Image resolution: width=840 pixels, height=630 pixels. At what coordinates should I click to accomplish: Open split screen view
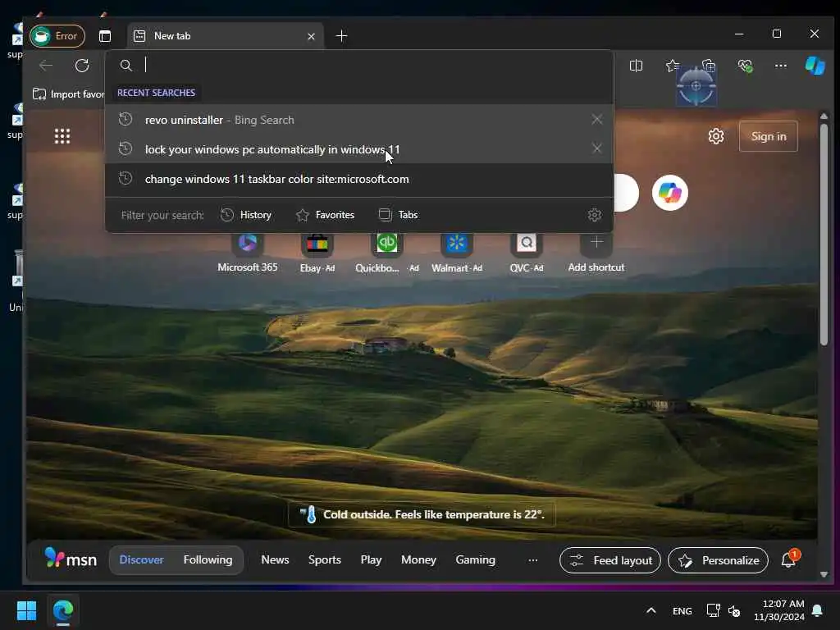tap(636, 66)
